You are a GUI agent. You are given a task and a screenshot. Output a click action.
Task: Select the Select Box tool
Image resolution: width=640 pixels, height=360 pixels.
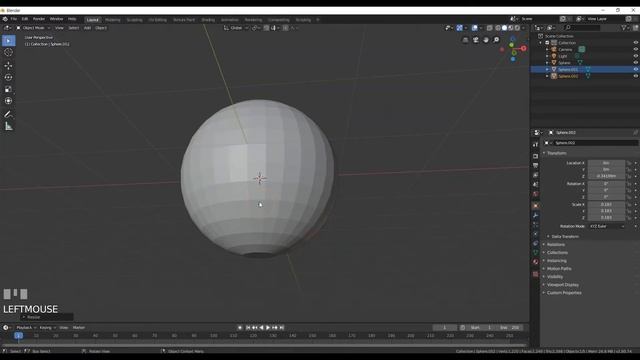[x=9, y=40]
